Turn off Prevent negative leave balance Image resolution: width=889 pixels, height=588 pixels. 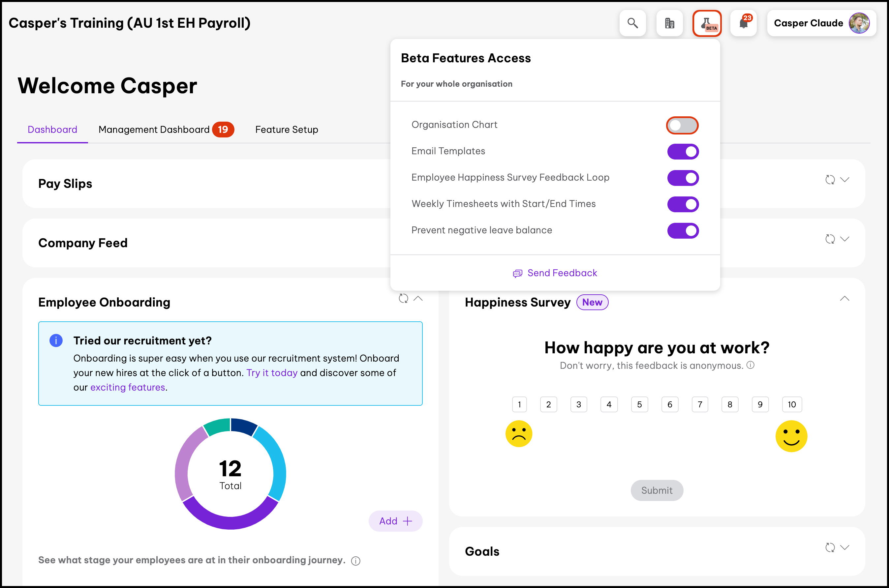point(683,231)
